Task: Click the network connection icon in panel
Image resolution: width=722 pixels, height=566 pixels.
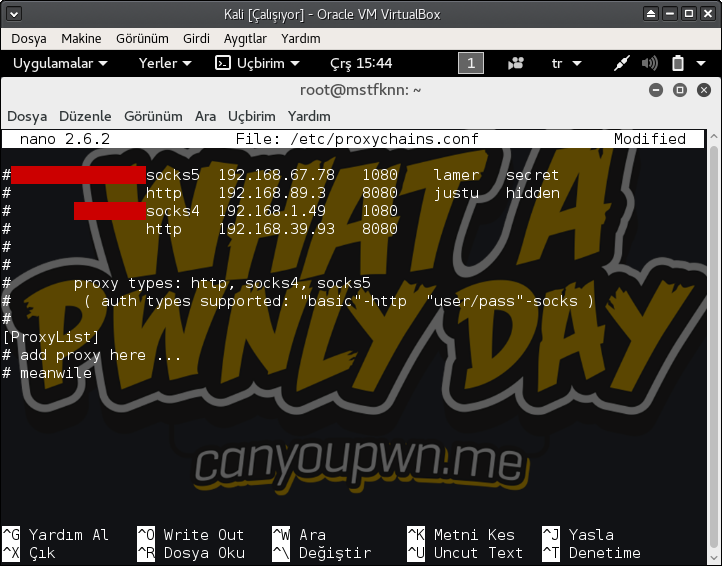Action: 622,63
